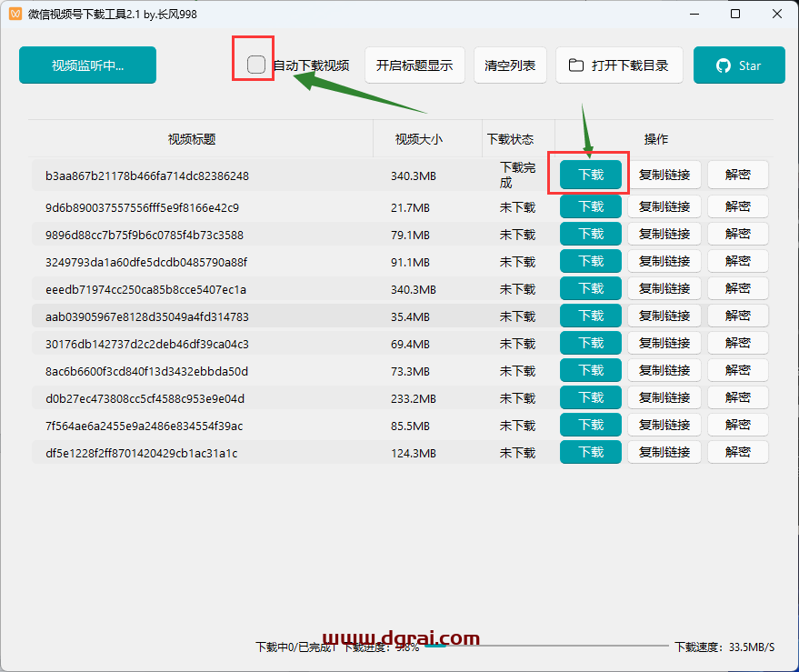
Task: Copy link for b3aa867b21178b466fa714dc82386248
Action: point(664,175)
